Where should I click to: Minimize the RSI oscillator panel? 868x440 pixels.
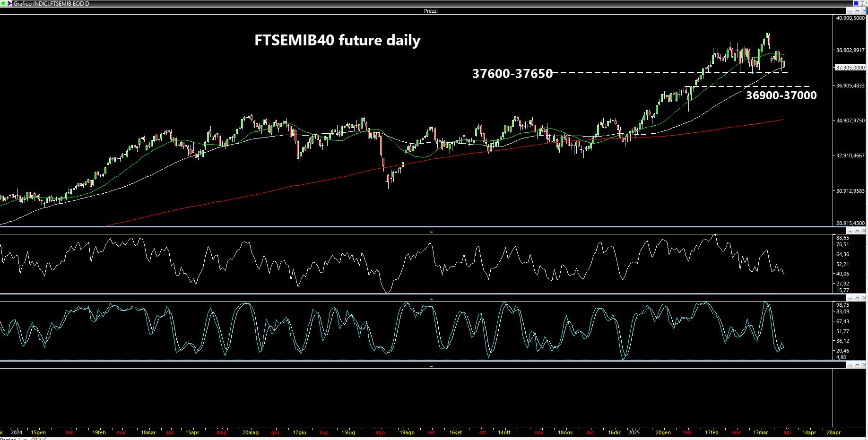tap(850, 231)
